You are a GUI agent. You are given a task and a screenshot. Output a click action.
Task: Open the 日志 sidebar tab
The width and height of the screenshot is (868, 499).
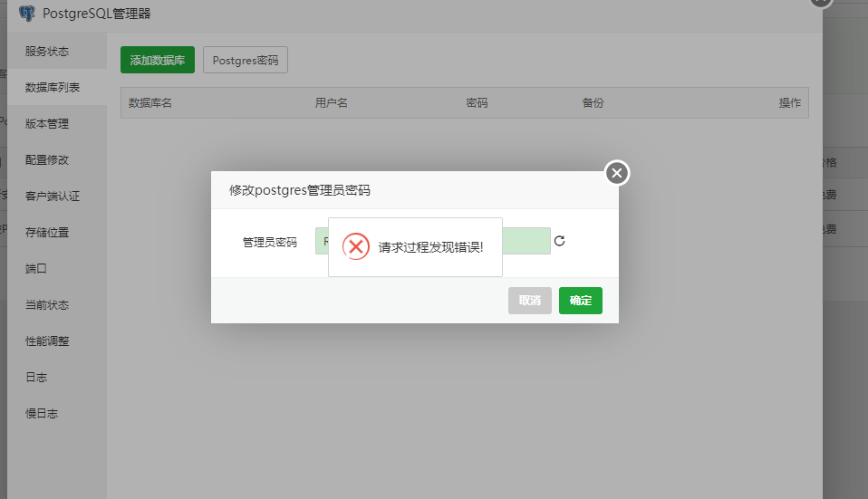pos(57,378)
